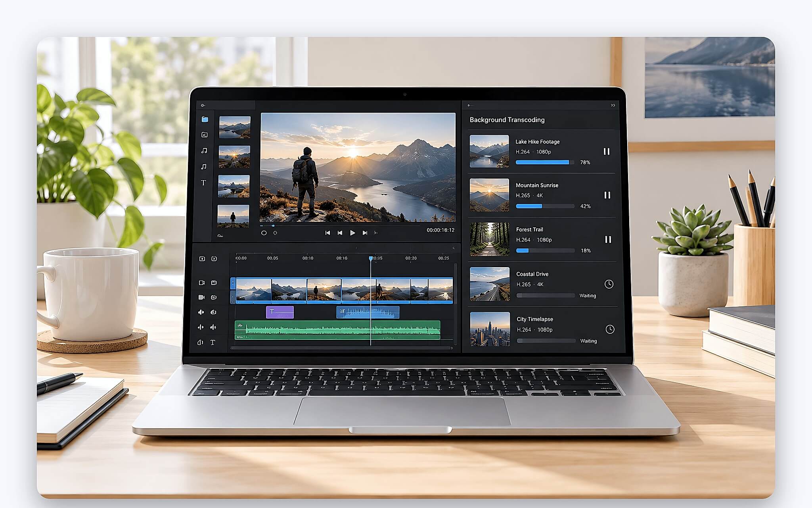812x508 pixels.
Task: Pause transcoding of Lake Hike Footage
Action: (607, 152)
